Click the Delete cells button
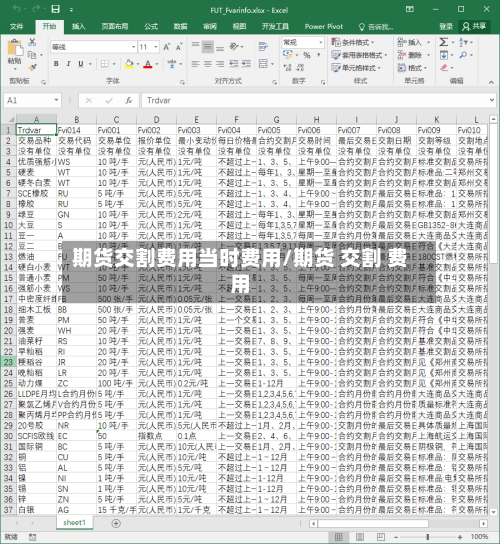This screenshot has width=500, height=544. (x=414, y=55)
